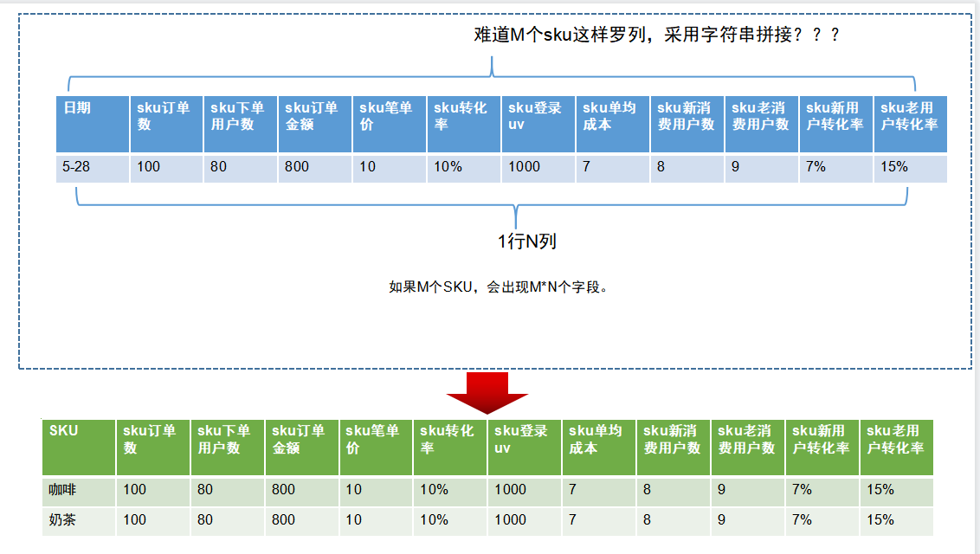Select the '800' cell in the 咖啡 row
Screen dimensions: 980x554
[301, 490]
